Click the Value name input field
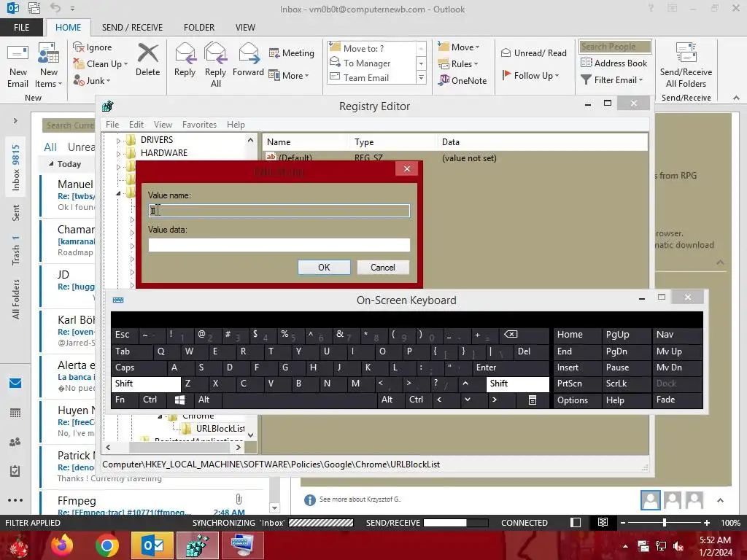Image resolution: width=747 pixels, height=560 pixels. [279, 211]
